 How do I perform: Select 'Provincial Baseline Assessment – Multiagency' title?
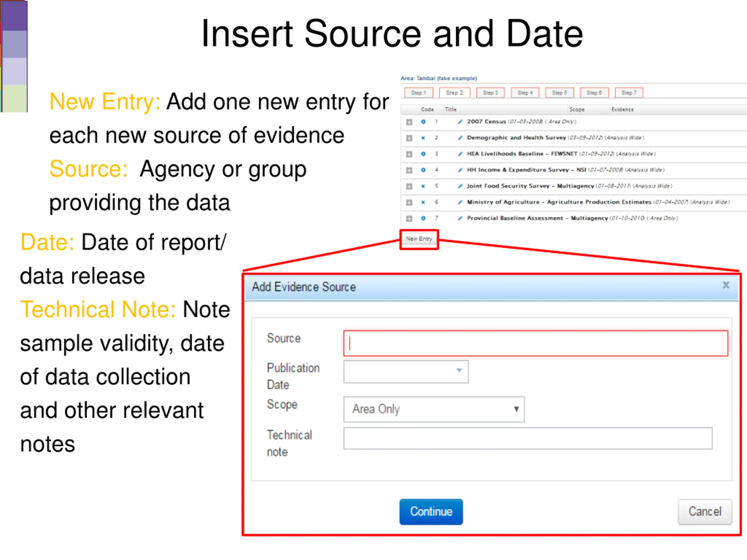[537, 218]
